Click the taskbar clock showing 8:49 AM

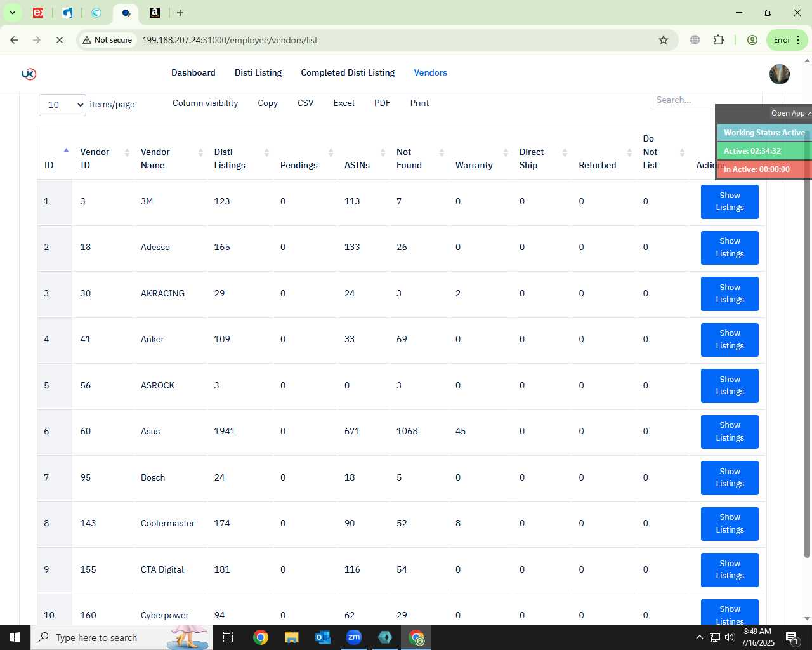coord(757,637)
